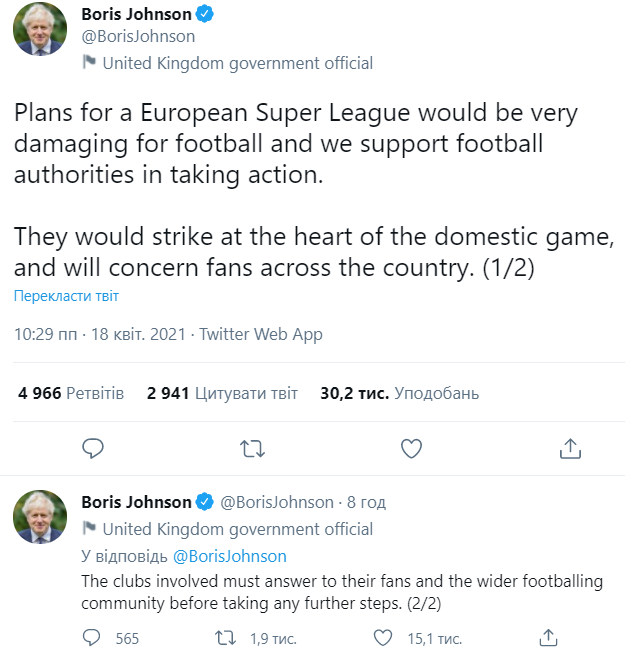Reply to the (2/2) follow-up tweet
Screen dimensions: 625x658
point(92,638)
